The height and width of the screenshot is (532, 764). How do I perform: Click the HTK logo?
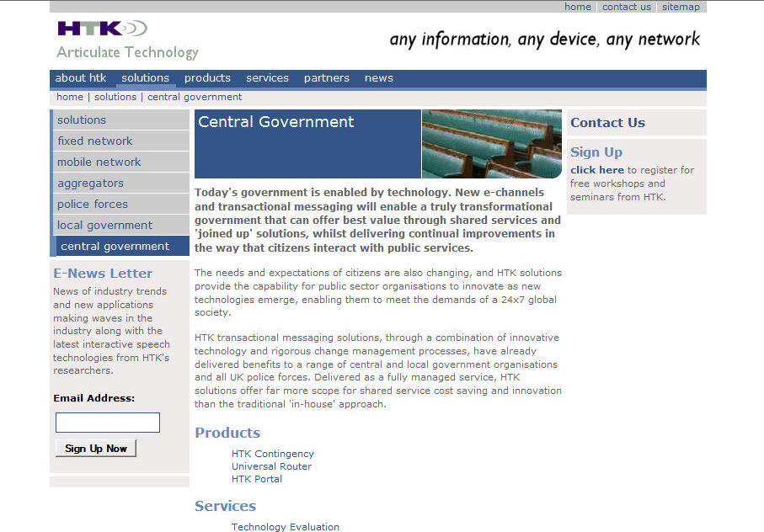click(x=101, y=29)
